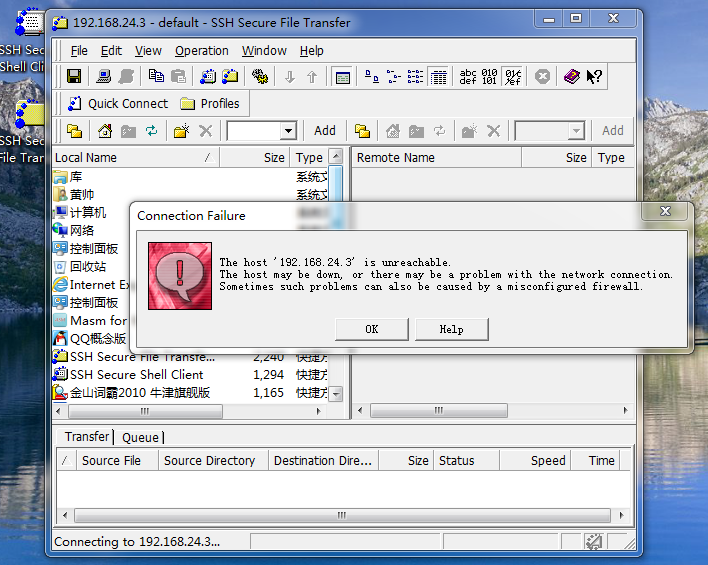This screenshot has width=708, height=565.
Task: Click transfer list horizontal scrollbar thumb
Action: point(342,515)
